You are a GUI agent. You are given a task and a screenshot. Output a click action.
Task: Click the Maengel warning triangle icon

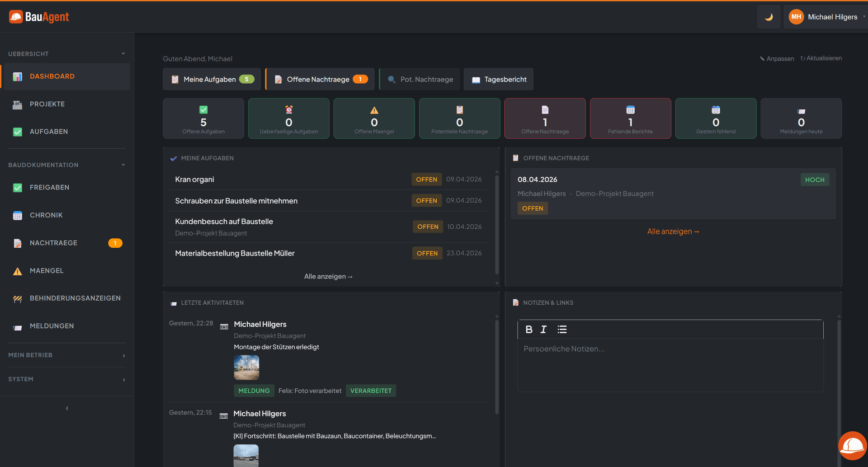click(17, 271)
